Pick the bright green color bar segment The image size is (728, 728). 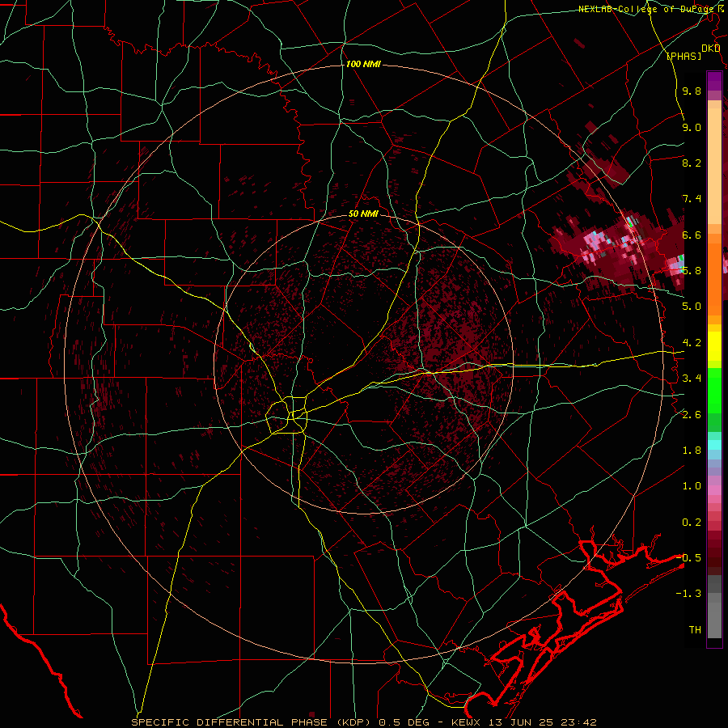point(714,390)
